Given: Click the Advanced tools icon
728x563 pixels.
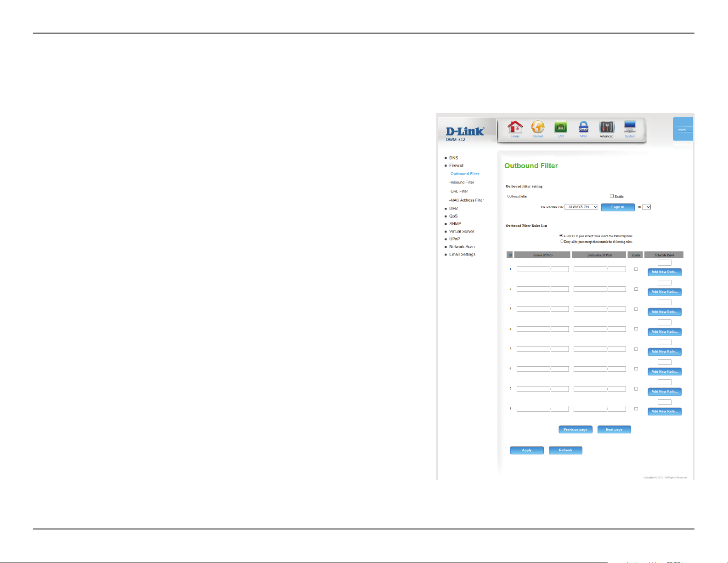Looking at the screenshot, I should (x=606, y=128).
